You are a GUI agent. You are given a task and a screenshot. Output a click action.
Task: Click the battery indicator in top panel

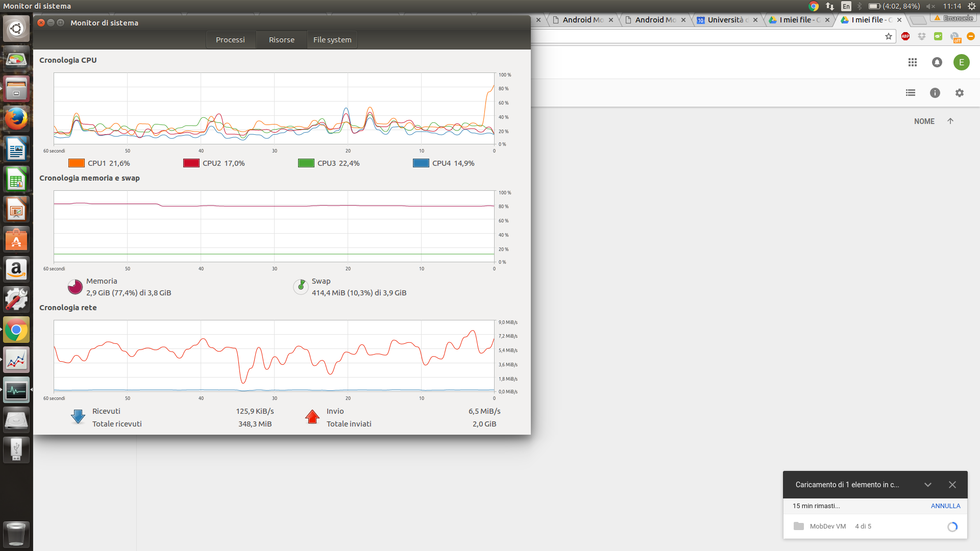(x=874, y=6)
